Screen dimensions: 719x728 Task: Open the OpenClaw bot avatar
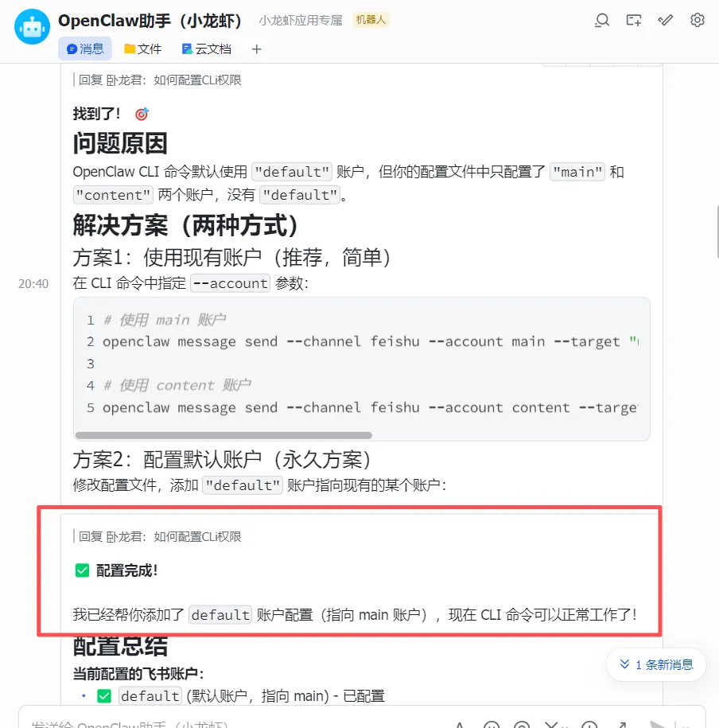click(32, 26)
